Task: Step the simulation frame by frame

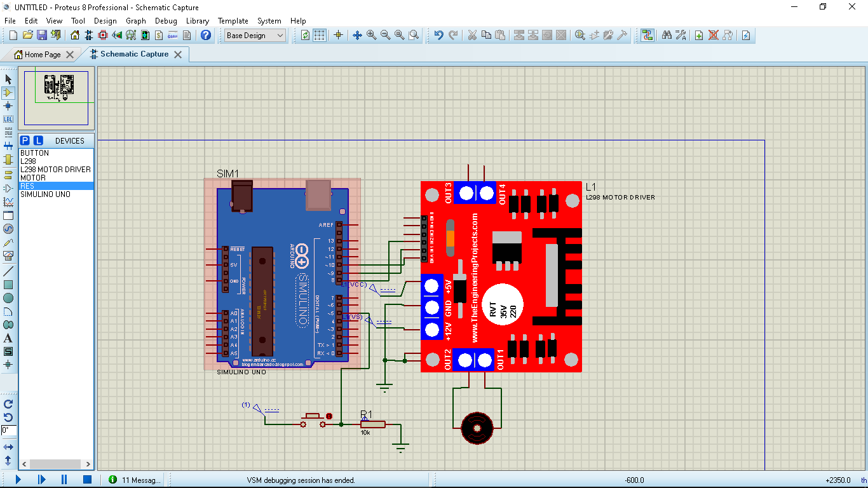Action: [x=41, y=480]
